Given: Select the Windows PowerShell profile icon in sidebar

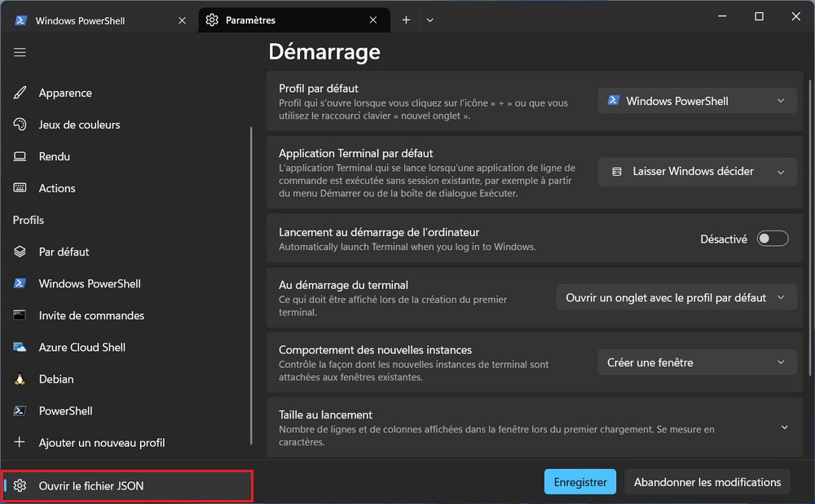Looking at the screenshot, I should [x=20, y=283].
